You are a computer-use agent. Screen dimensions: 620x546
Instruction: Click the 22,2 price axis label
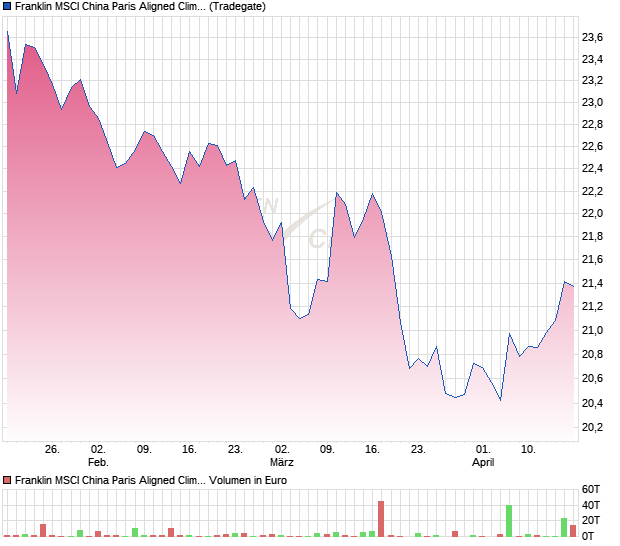point(592,191)
